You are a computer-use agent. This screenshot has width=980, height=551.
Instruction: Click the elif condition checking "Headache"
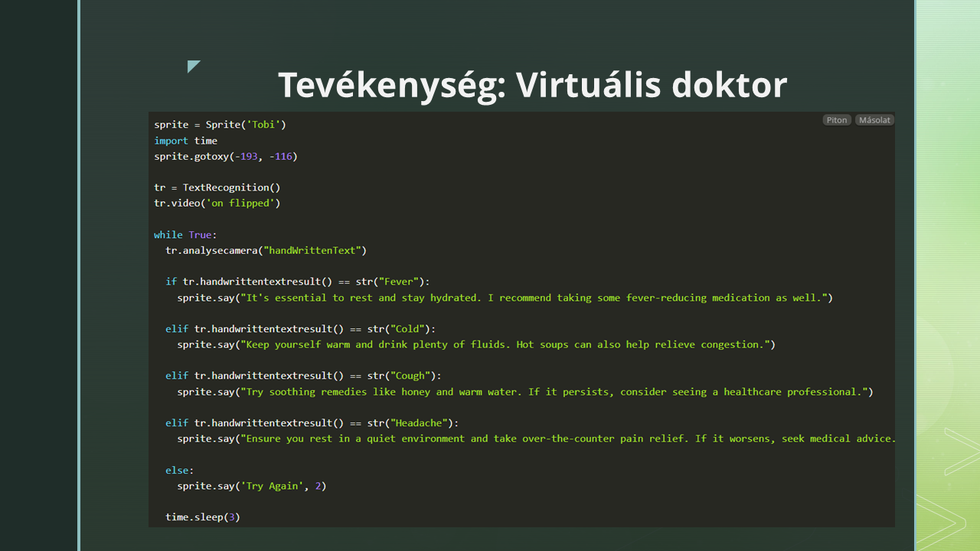pos(312,422)
